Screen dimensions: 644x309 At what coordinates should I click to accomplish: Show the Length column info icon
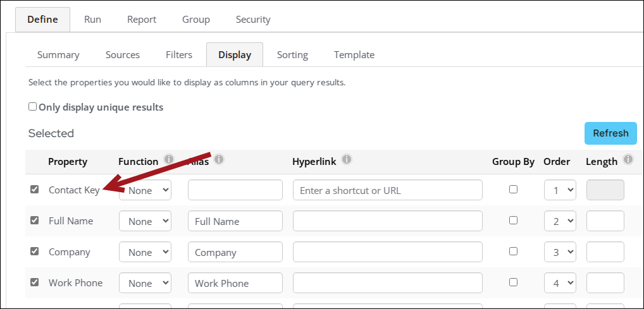pyautogui.click(x=628, y=159)
